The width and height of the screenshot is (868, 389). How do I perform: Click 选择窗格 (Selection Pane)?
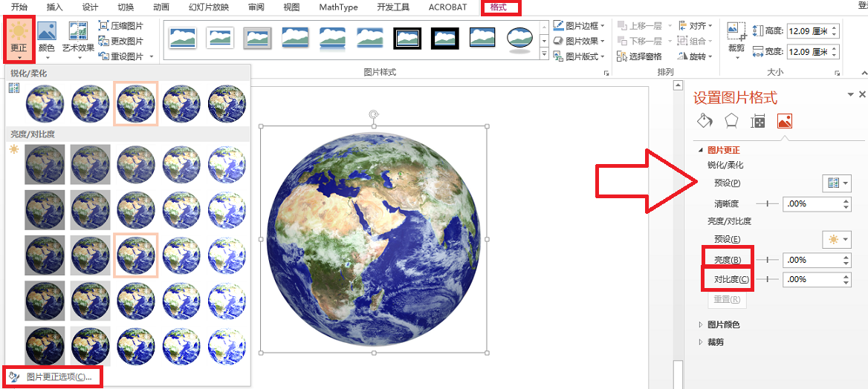tap(639, 56)
